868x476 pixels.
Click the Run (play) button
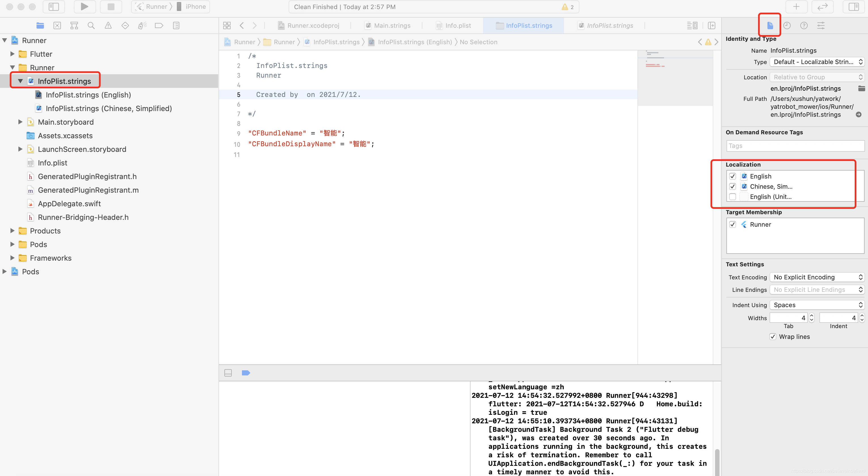(x=84, y=7)
